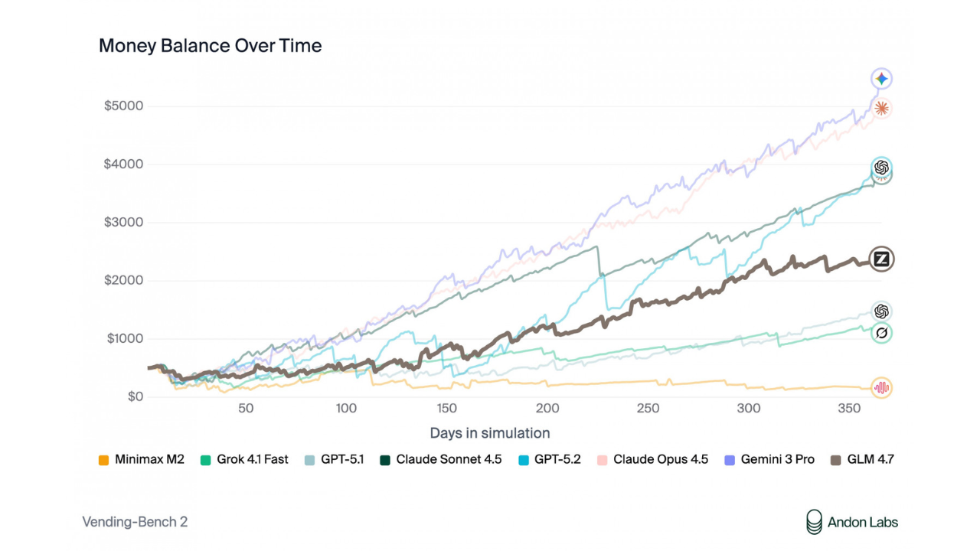Click the Vending-Bench 2 footer text
This screenshot has height=551, width=980.
pos(135,522)
